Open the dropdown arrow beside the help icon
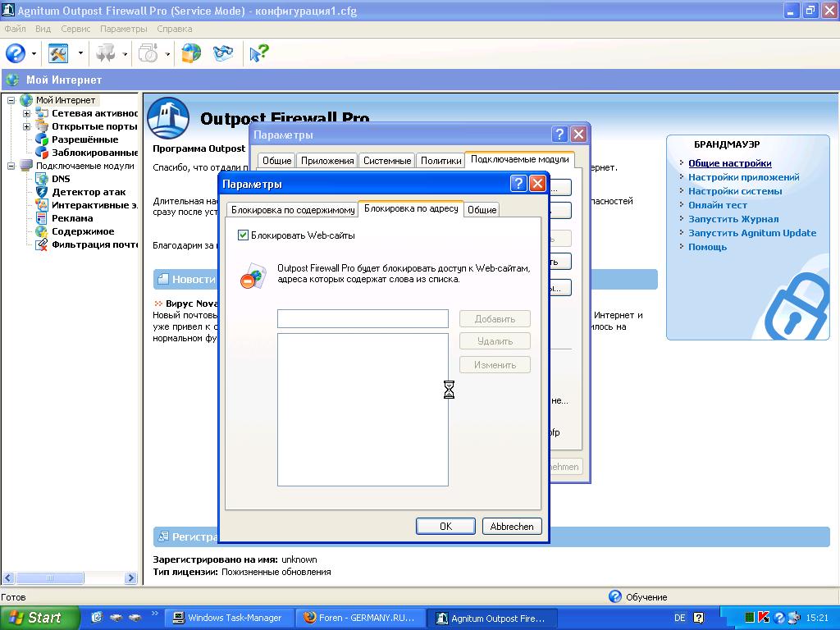The image size is (840, 630). [34, 53]
